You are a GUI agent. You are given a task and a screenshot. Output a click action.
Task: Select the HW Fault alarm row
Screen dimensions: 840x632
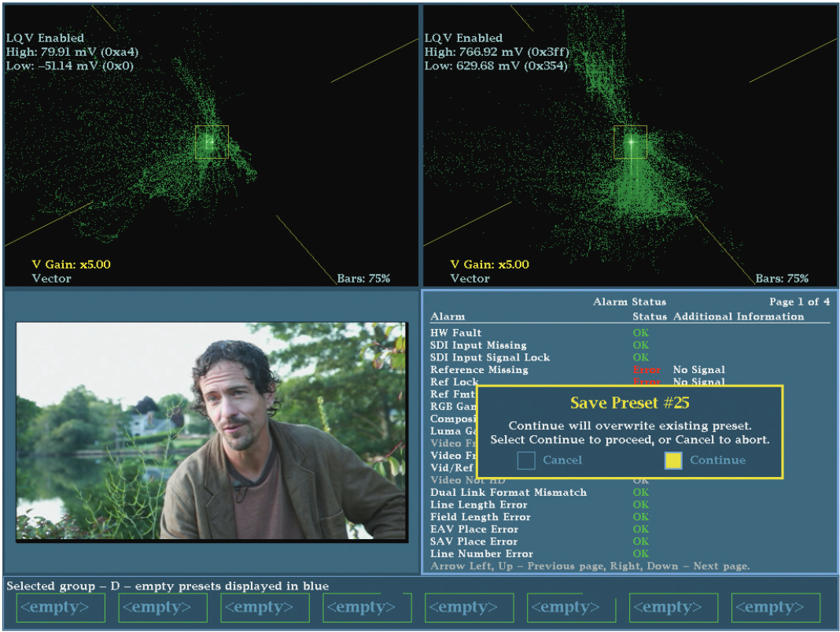click(x=629, y=333)
